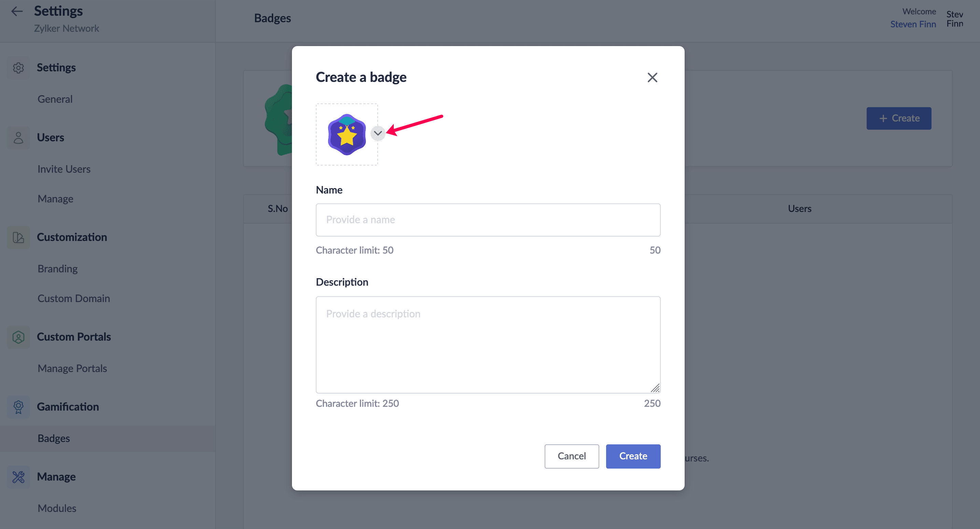Close the Create a badge dialog
980x529 pixels.
(652, 77)
